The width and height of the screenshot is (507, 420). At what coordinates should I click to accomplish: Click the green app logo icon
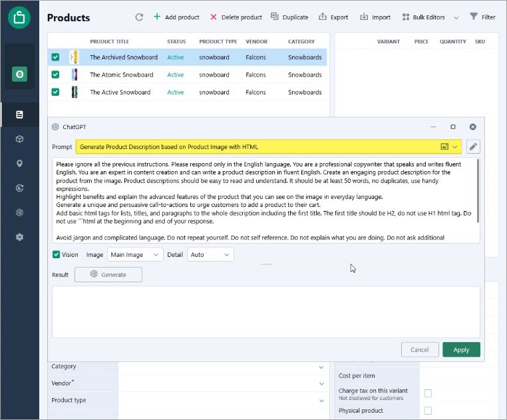[19, 17]
